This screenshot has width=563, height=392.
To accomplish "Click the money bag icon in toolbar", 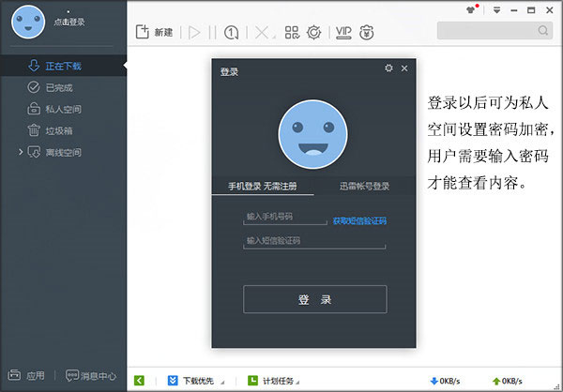I will pyautogui.click(x=367, y=32).
